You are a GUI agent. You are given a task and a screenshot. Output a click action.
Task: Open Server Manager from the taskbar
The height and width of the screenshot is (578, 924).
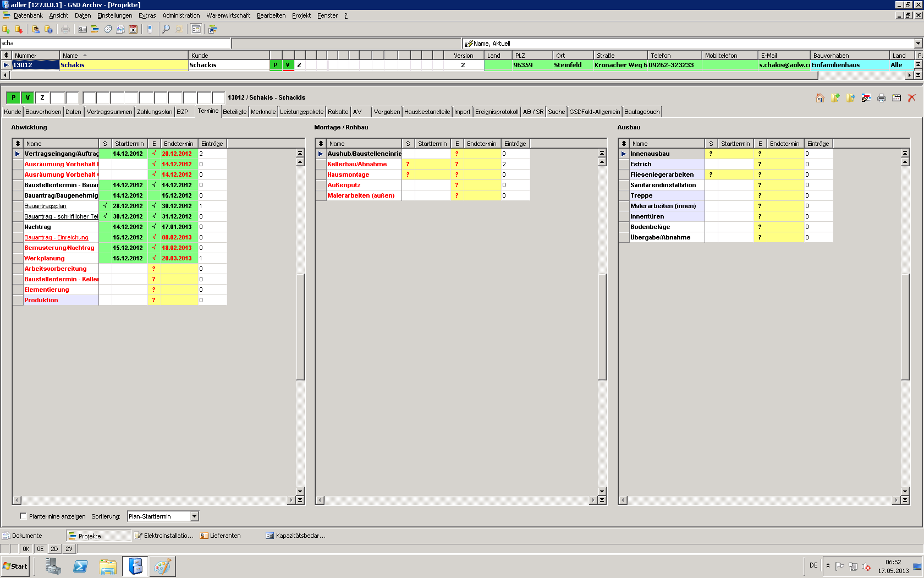tap(53, 566)
